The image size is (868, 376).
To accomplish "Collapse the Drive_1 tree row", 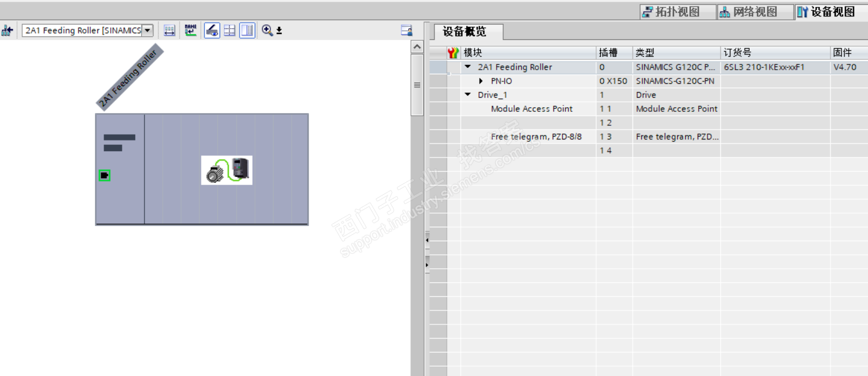I will click(x=467, y=95).
